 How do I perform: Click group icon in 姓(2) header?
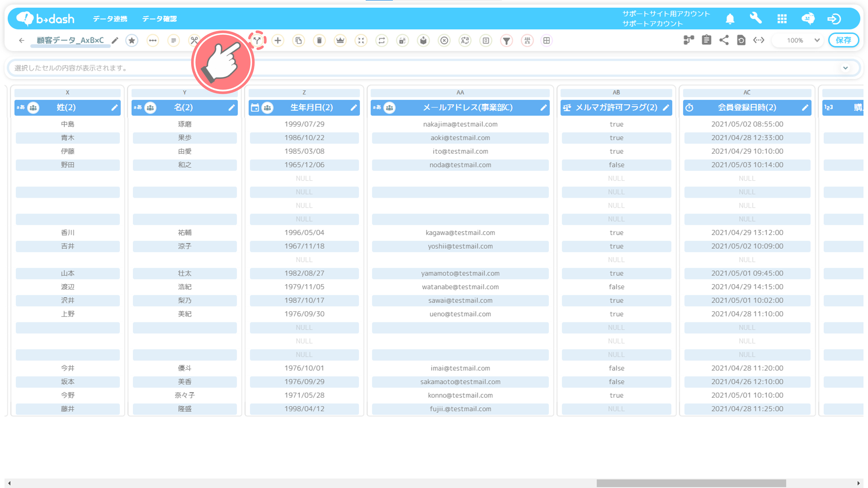pyautogui.click(x=33, y=108)
